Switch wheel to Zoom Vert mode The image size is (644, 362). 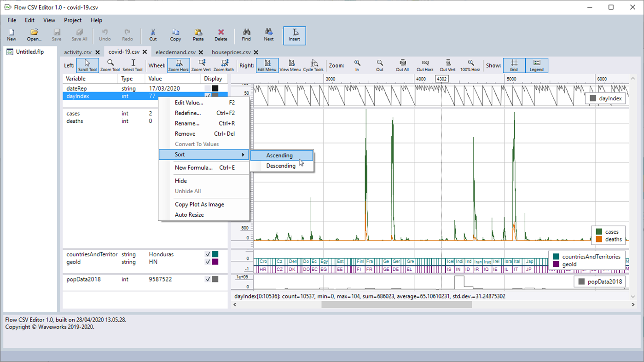coord(201,65)
